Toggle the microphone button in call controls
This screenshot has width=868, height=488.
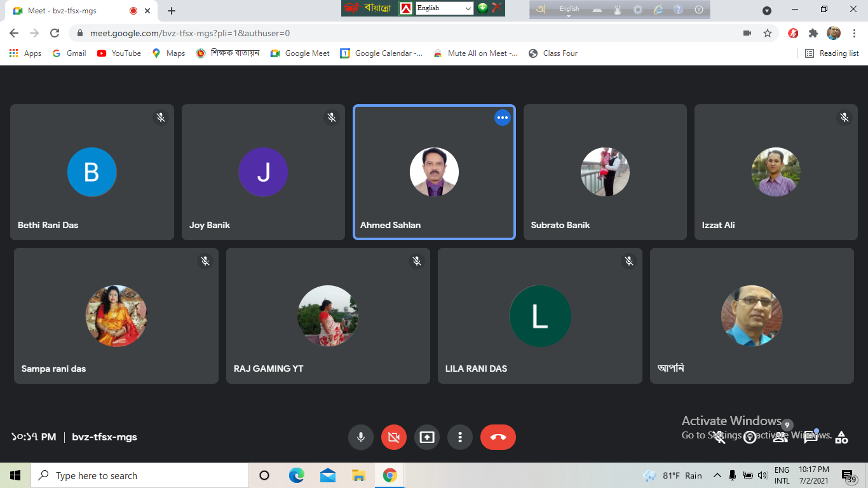coord(361,437)
